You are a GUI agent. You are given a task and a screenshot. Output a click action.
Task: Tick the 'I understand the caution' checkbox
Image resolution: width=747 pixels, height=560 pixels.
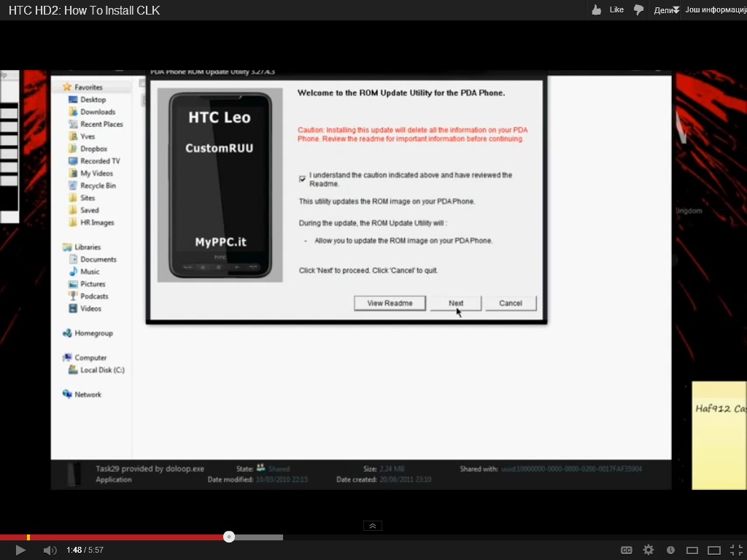point(302,179)
